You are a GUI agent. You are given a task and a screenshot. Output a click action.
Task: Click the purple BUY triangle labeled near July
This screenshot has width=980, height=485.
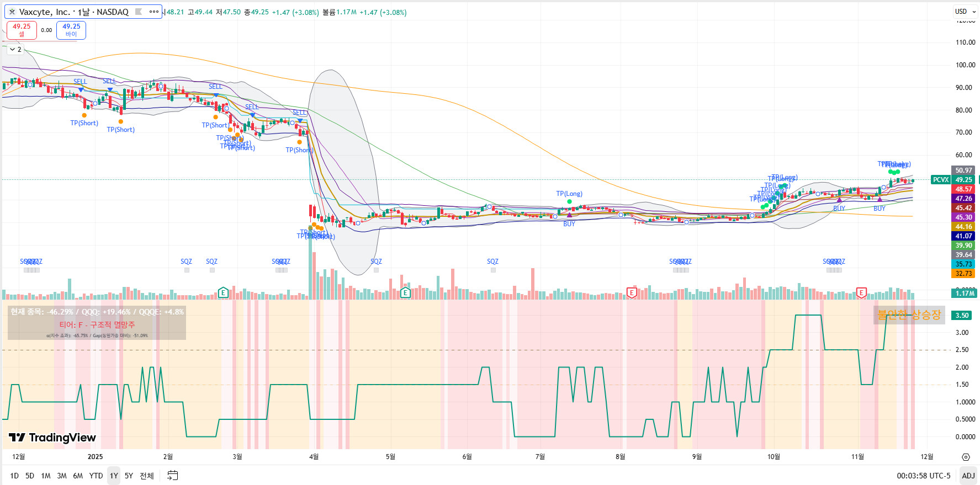pos(569,215)
